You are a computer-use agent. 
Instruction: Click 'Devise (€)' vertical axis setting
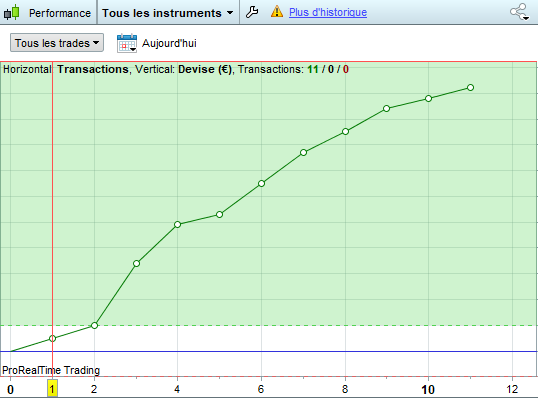pyautogui.click(x=205, y=69)
